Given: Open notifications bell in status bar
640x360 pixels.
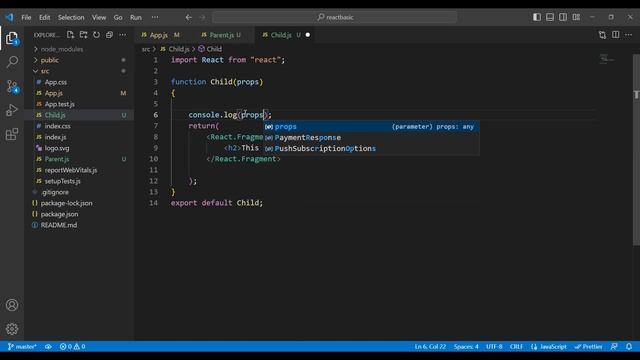Looking at the screenshot, I should 629,347.
